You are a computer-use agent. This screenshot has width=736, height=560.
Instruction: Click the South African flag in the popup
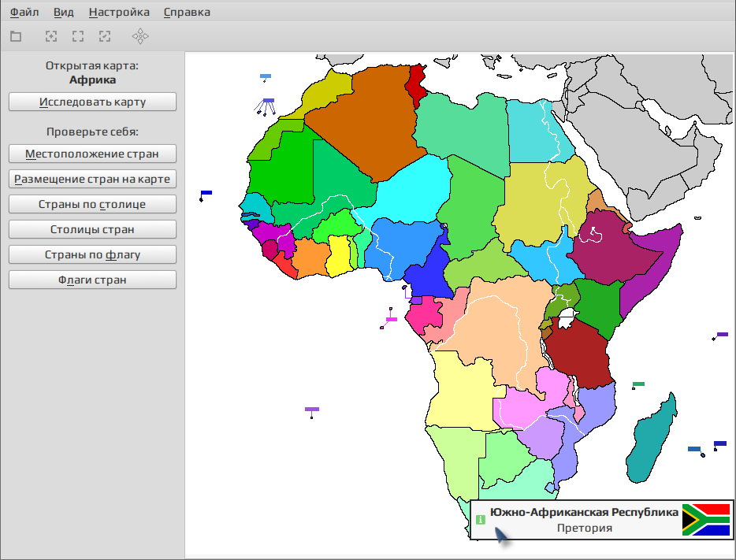click(x=706, y=520)
